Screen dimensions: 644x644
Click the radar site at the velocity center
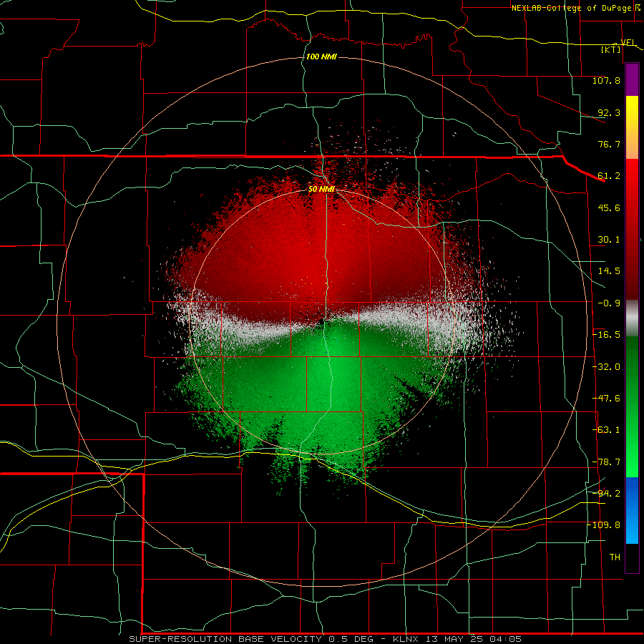pyautogui.click(x=321, y=322)
